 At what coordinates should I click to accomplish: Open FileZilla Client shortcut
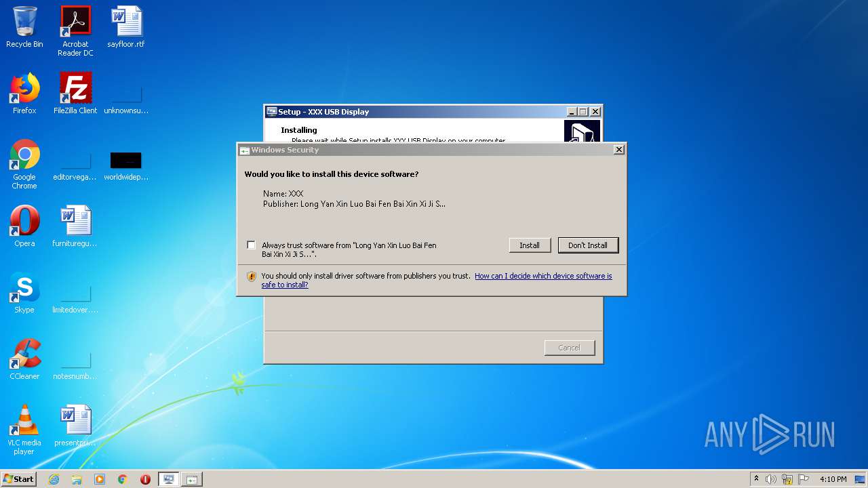75,94
